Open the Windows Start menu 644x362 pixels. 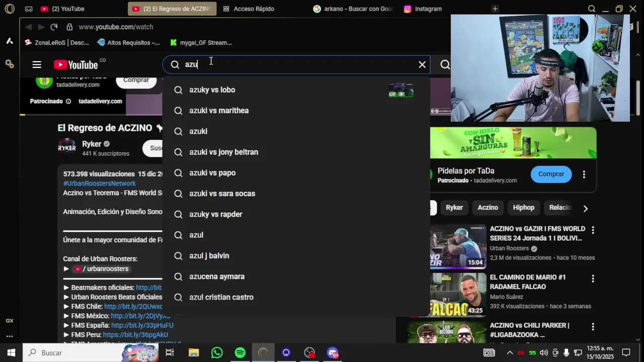[11, 352]
